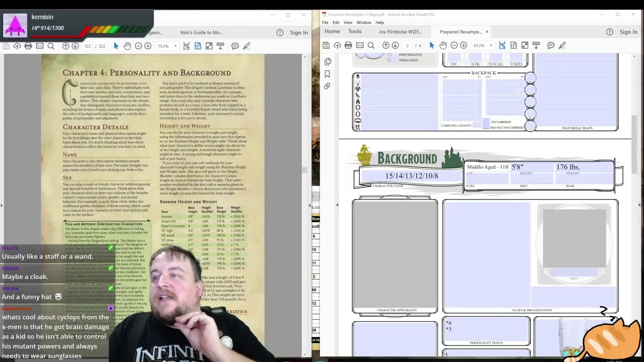This screenshot has width=644, height=362.
Task: Choose the hand pan tool in the right Acrobat window
Action: (x=443, y=45)
